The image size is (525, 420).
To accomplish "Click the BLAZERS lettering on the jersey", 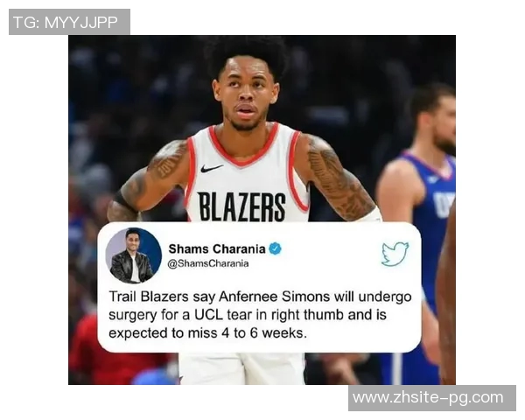I will coord(241,206).
